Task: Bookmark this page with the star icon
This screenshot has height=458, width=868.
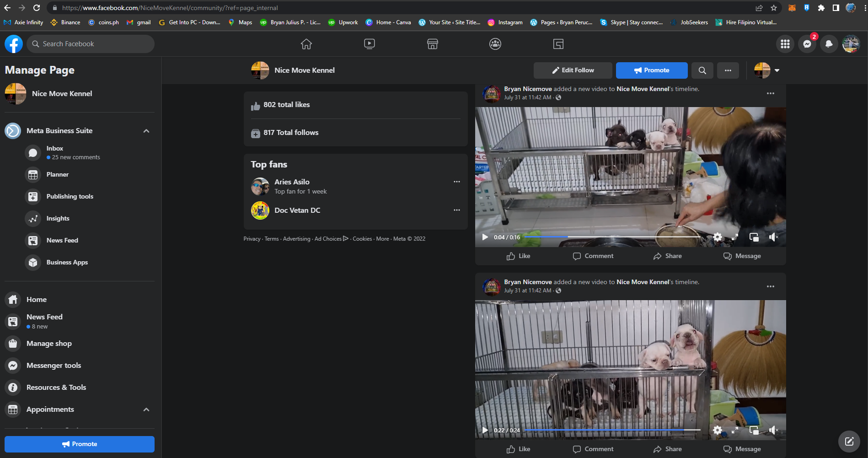Action: tap(774, 8)
